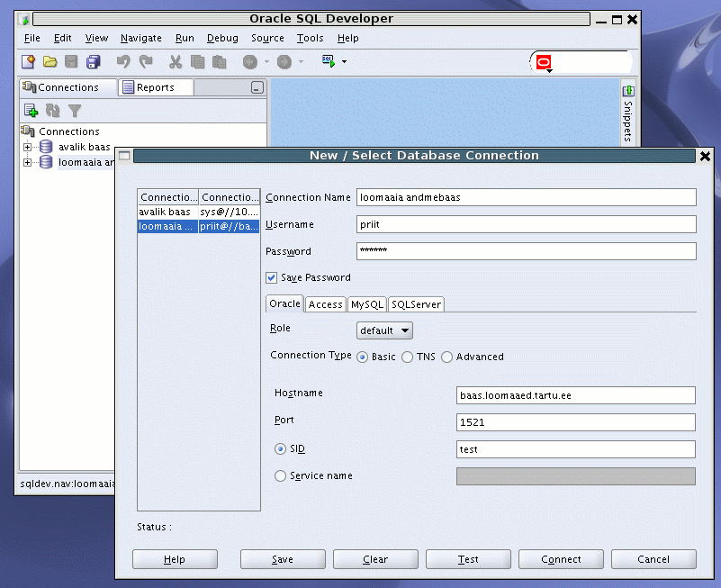721x588 pixels.
Task: Open the Back button history dropdown arrow
Action: click(x=266, y=61)
